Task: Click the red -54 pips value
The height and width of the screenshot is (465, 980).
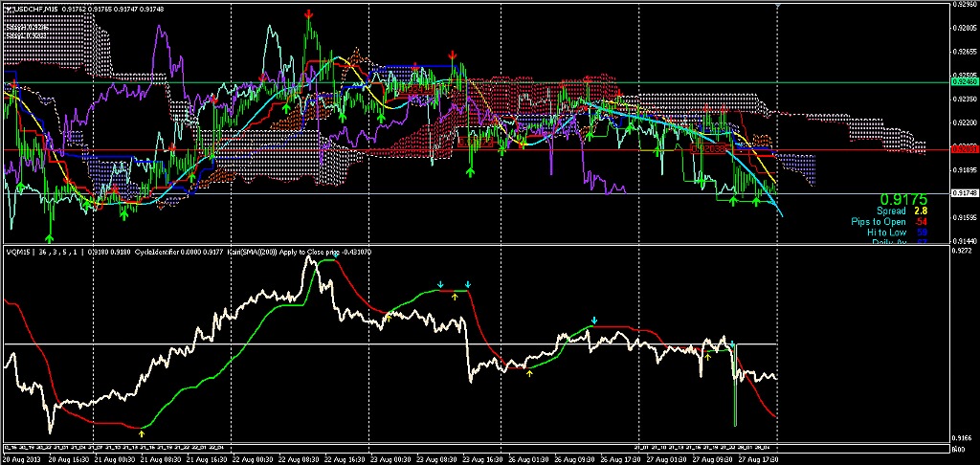Action: pyautogui.click(x=920, y=222)
